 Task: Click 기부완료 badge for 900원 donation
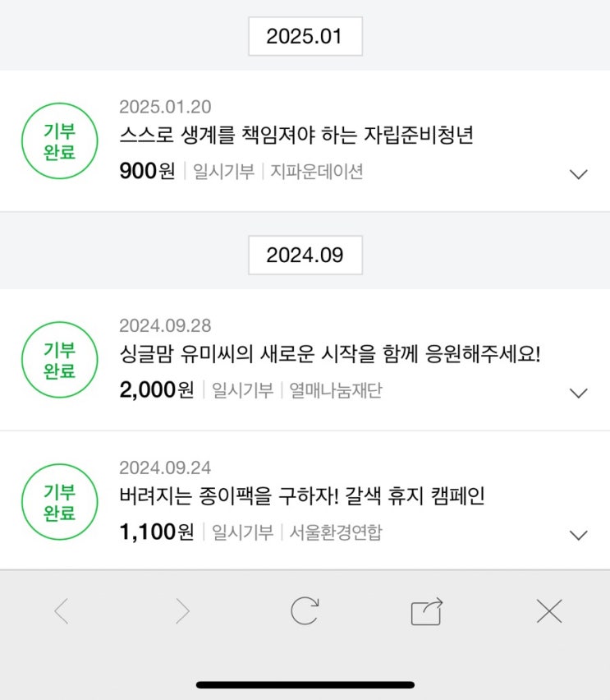coord(59,141)
